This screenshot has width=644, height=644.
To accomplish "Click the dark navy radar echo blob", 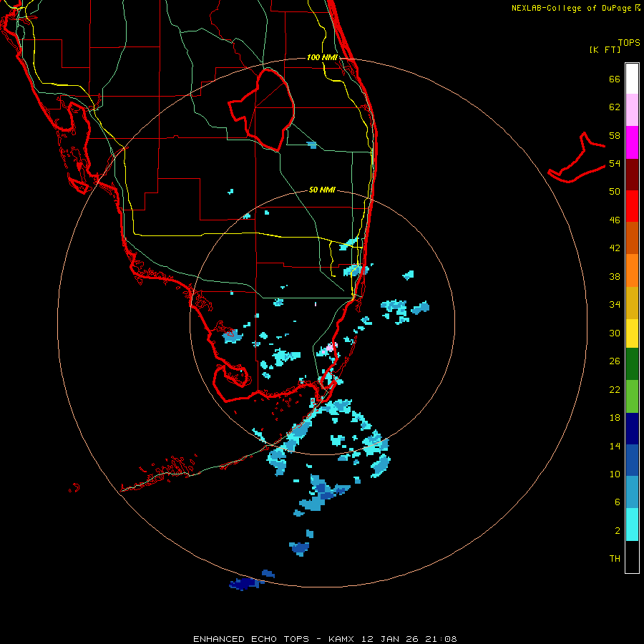I will tap(245, 584).
